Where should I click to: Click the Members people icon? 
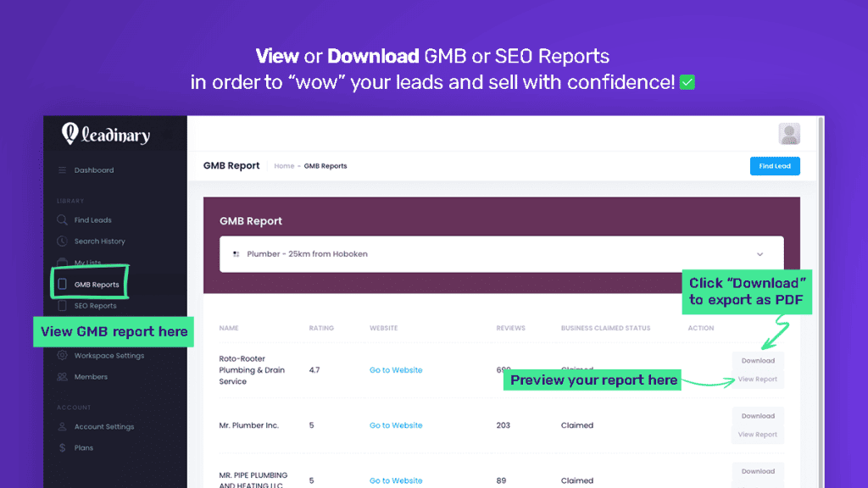coord(62,377)
